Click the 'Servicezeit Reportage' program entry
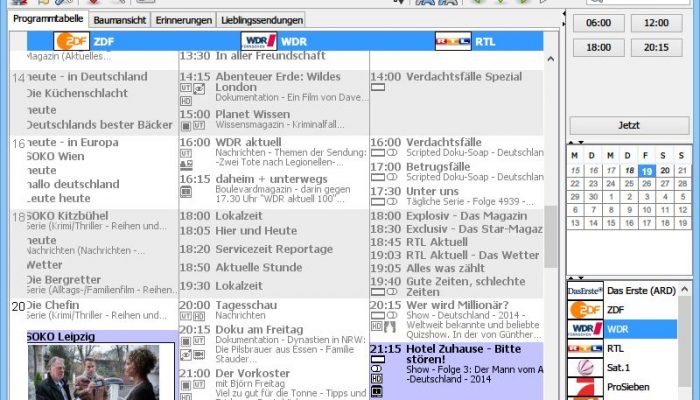Screen dimensions: 700x400 coord(274,249)
